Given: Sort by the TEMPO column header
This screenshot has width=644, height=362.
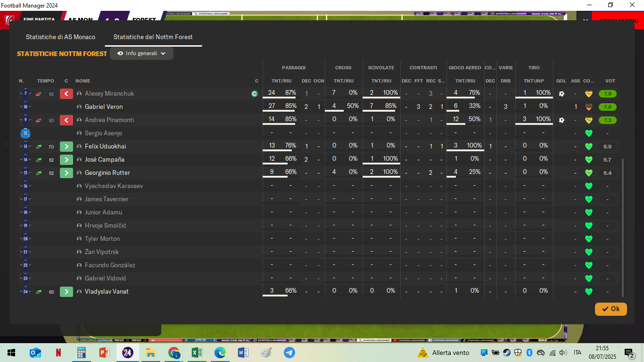Looking at the screenshot, I should [x=46, y=81].
